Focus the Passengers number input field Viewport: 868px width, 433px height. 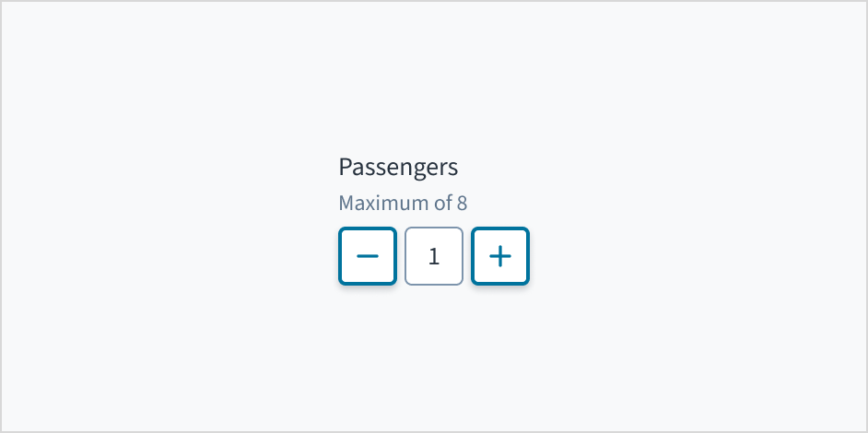click(434, 256)
